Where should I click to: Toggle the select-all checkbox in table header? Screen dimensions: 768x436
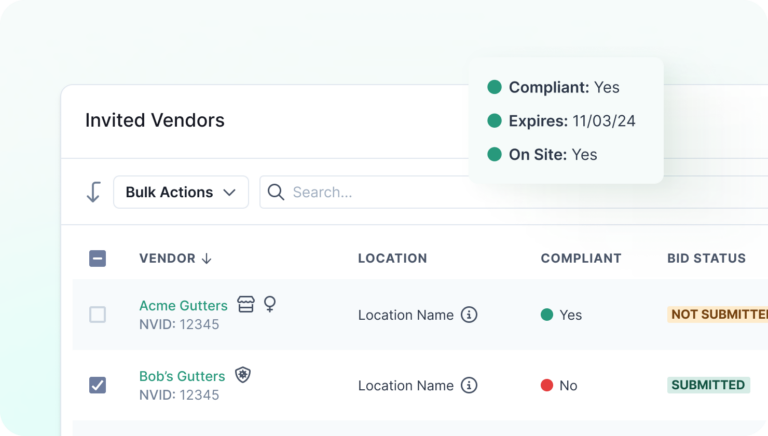pyautogui.click(x=97, y=258)
